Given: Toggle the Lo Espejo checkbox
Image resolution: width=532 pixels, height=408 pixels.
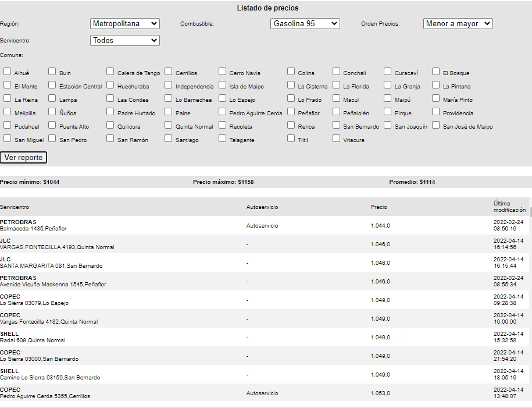Looking at the screenshot, I should 223,98.
